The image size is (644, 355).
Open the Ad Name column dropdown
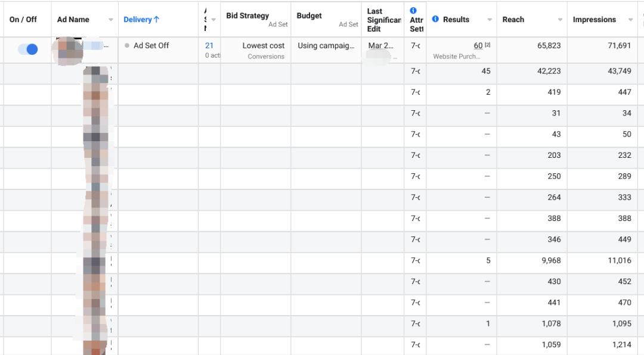click(111, 20)
